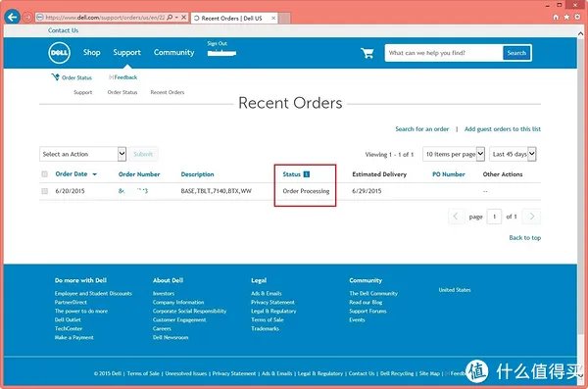
Task: Open Corporate Social Responsibility footer link
Action: pos(190,311)
